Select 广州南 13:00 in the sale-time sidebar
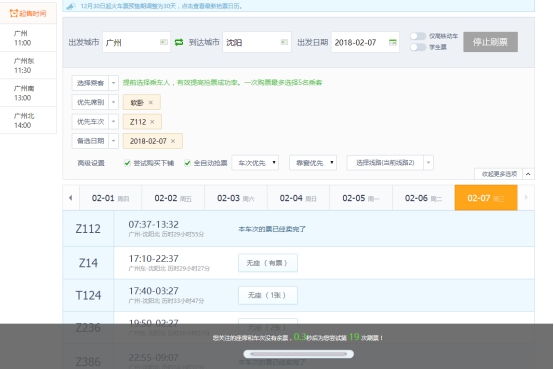Screen dimensions: 554x369 click(x=28, y=93)
